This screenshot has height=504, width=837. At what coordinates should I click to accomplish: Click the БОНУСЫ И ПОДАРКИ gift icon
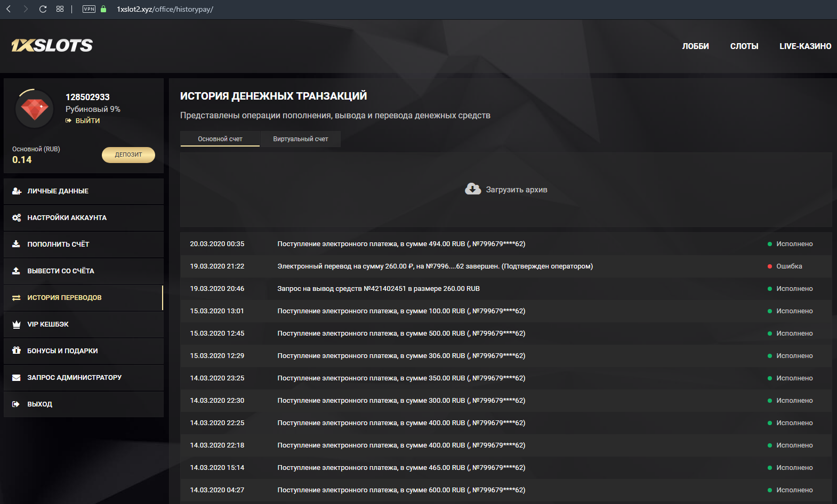pyautogui.click(x=16, y=351)
